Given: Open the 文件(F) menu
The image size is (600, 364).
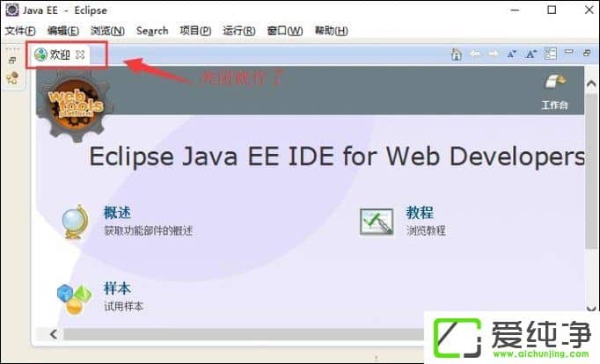Looking at the screenshot, I should 20,31.
